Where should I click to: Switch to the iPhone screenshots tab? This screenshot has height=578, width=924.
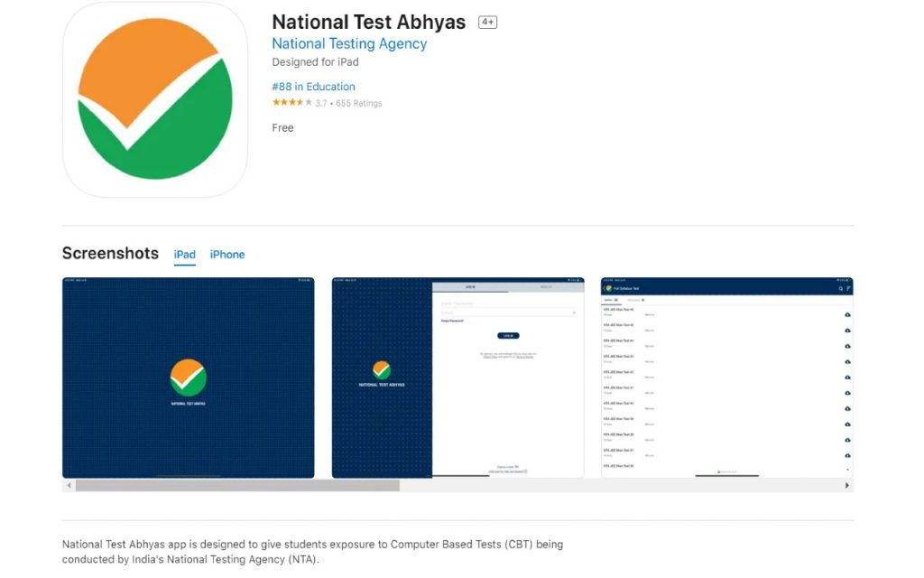coord(227,255)
